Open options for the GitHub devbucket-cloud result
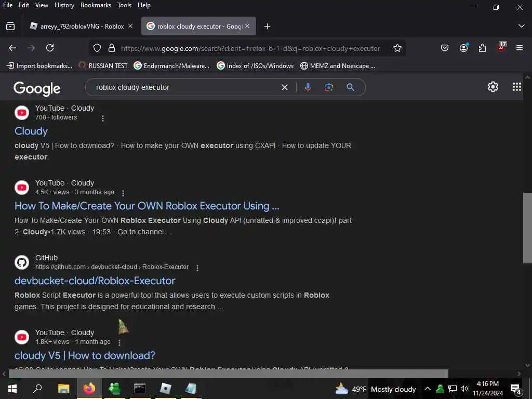 pyautogui.click(x=197, y=268)
